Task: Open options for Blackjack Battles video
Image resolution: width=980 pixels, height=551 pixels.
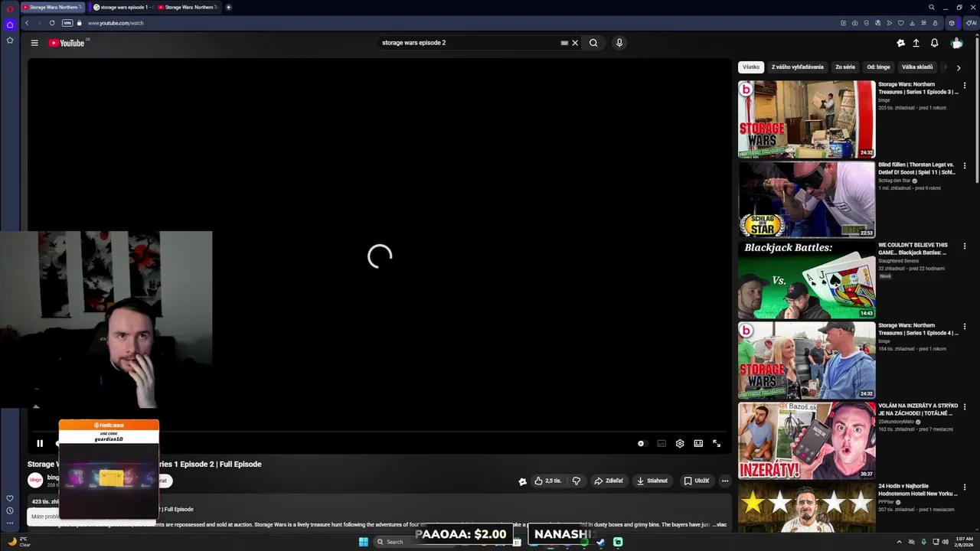Action: click(965, 246)
